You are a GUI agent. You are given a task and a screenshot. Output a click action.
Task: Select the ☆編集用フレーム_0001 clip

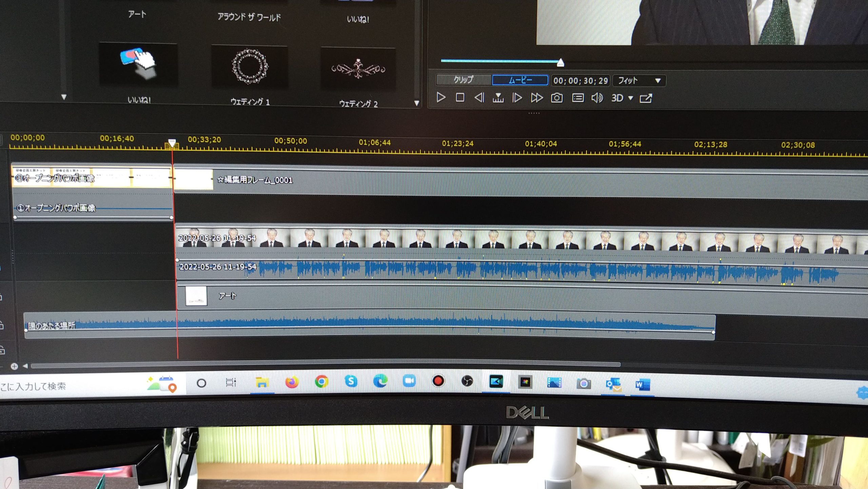point(520,181)
